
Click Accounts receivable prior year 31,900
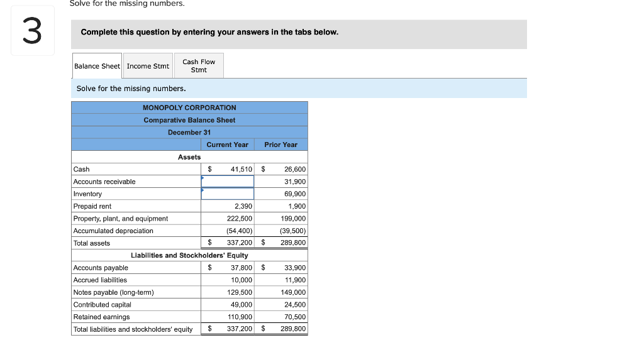[295, 182]
